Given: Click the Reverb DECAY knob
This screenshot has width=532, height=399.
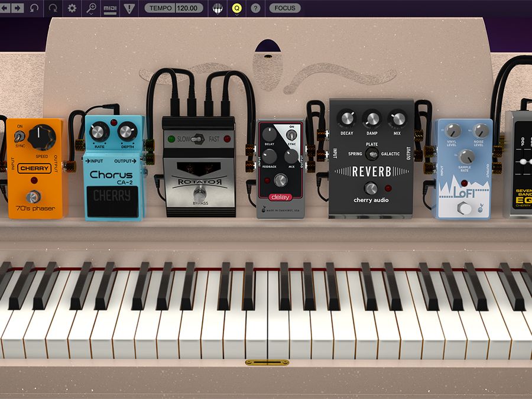Looking at the screenshot, I should [347, 119].
